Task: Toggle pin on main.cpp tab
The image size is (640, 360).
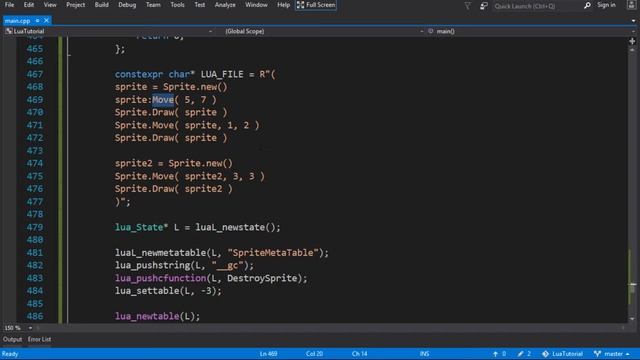Action: (37, 20)
